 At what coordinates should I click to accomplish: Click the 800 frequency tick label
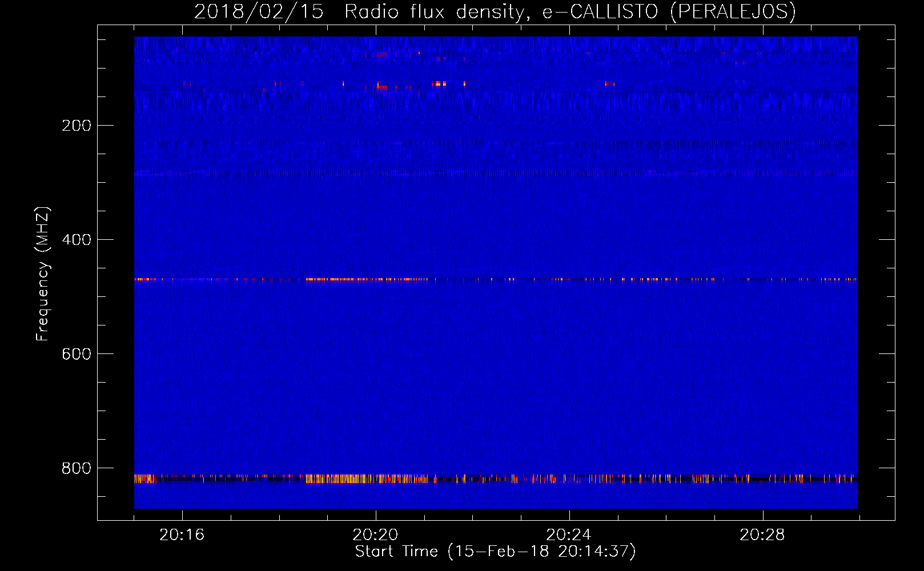77,468
